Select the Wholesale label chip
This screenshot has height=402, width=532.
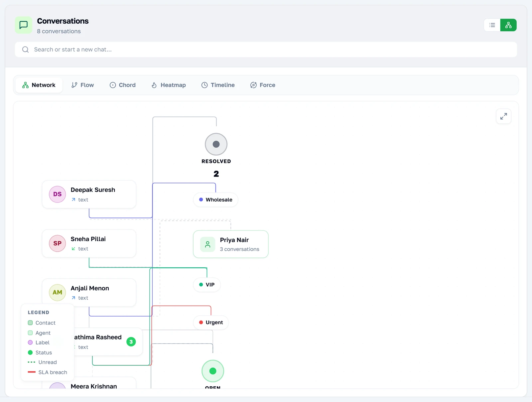(x=216, y=200)
